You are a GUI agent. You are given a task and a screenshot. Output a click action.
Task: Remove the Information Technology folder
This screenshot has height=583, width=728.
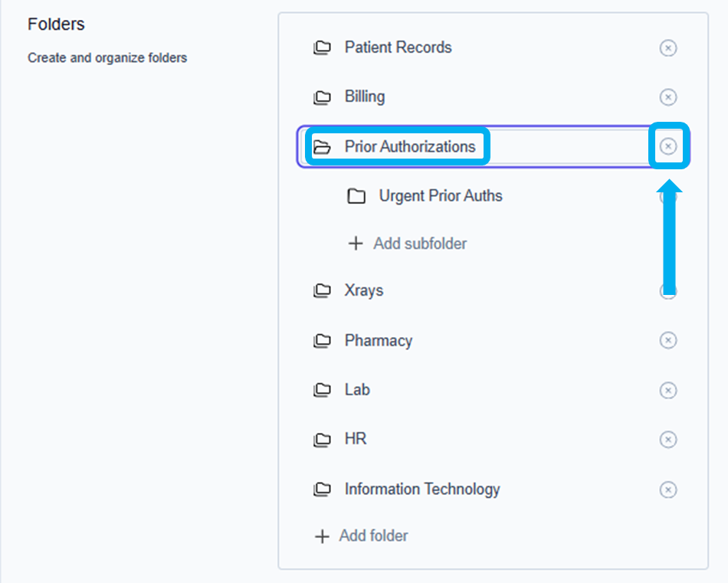pyautogui.click(x=668, y=490)
